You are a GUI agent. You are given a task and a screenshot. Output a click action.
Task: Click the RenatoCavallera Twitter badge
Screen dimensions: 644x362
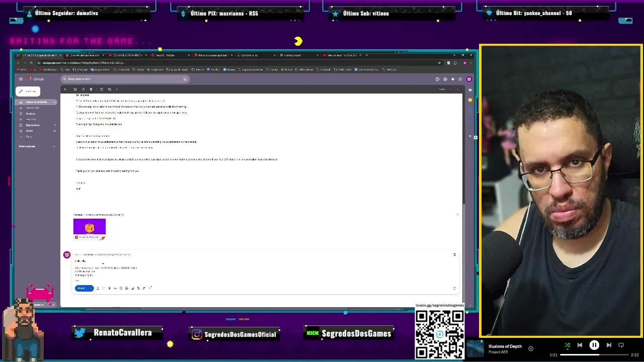pos(118,333)
